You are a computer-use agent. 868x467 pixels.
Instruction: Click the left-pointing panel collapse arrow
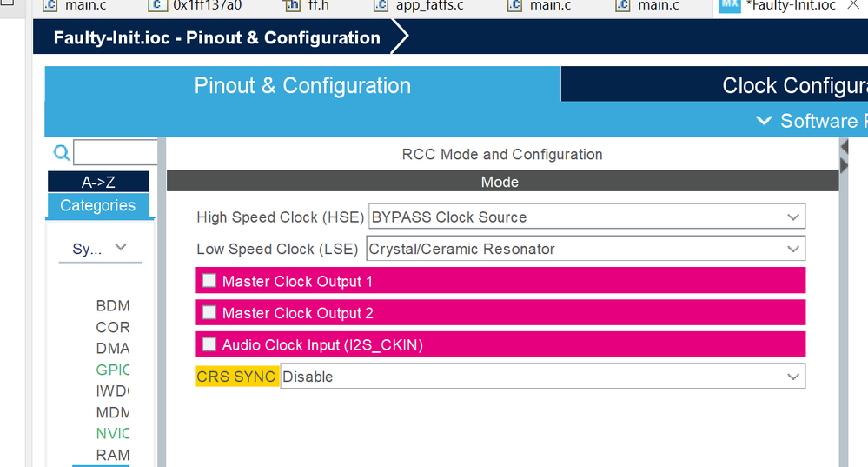click(845, 147)
